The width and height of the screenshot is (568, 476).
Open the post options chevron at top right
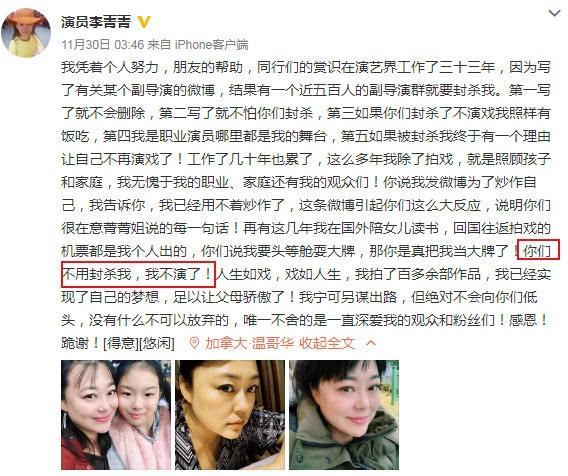pos(554,13)
